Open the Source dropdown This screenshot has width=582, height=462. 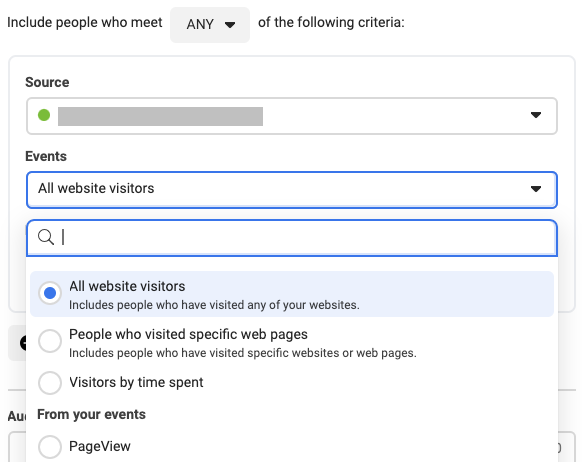[292, 116]
